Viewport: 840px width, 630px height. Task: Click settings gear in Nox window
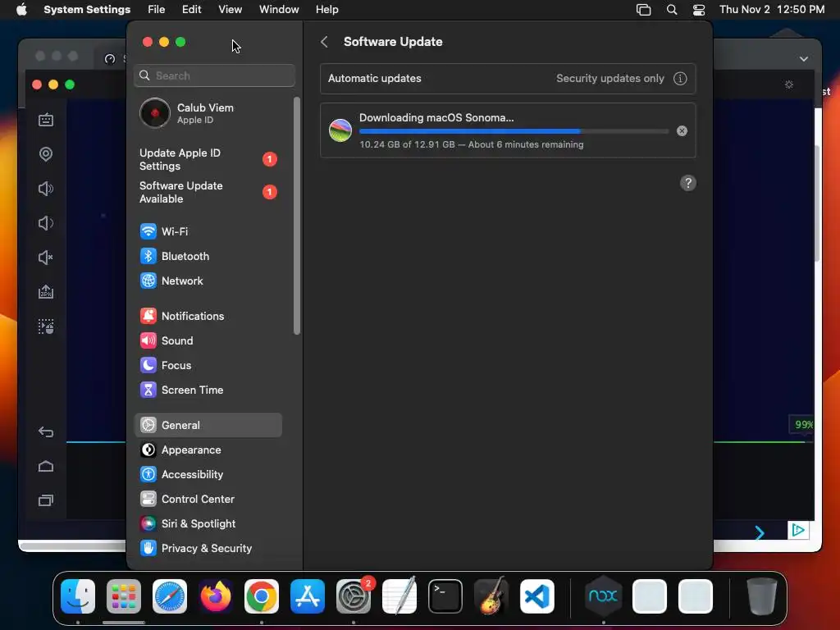[788, 84]
